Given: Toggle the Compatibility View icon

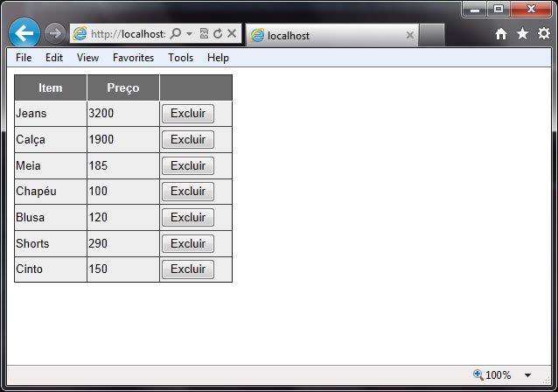Looking at the screenshot, I should 204,33.
